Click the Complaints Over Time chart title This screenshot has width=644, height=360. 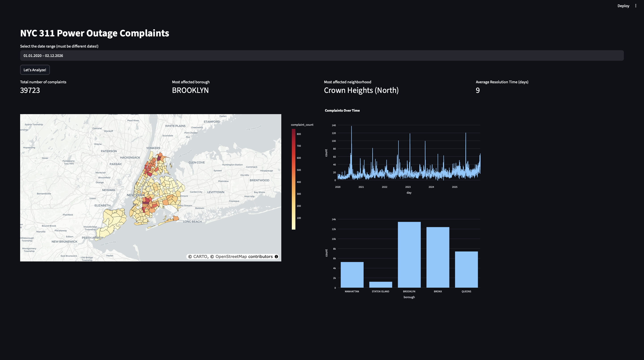point(342,110)
